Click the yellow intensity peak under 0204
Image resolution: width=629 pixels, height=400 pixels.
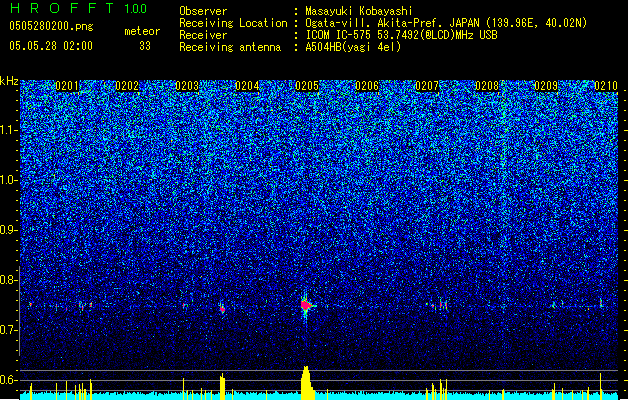click(222, 386)
